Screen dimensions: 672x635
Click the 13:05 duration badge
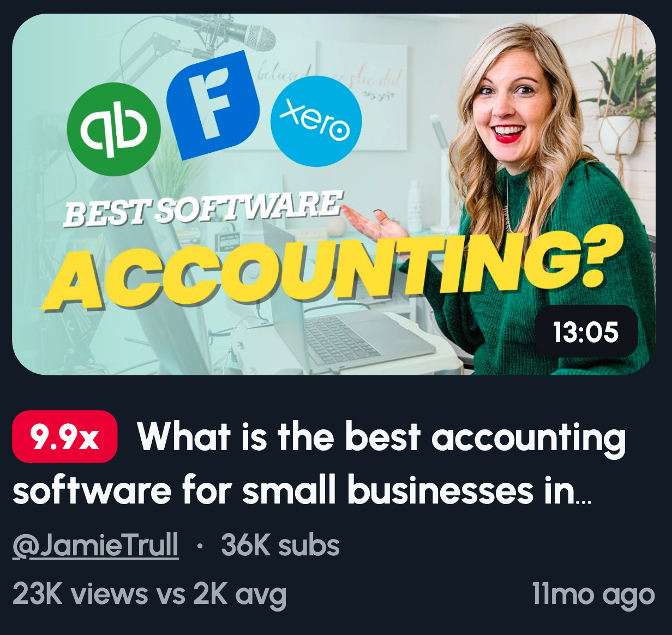pyautogui.click(x=586, y=332)
